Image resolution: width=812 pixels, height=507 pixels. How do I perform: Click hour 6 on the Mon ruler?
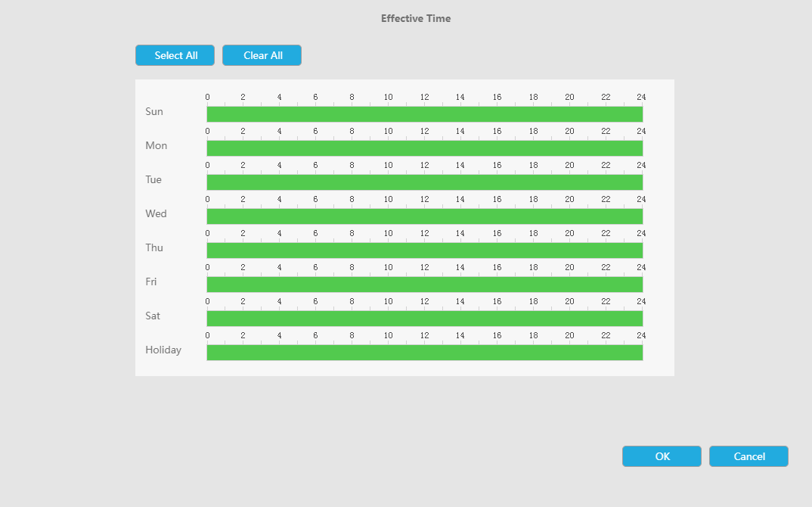point(315,131)
